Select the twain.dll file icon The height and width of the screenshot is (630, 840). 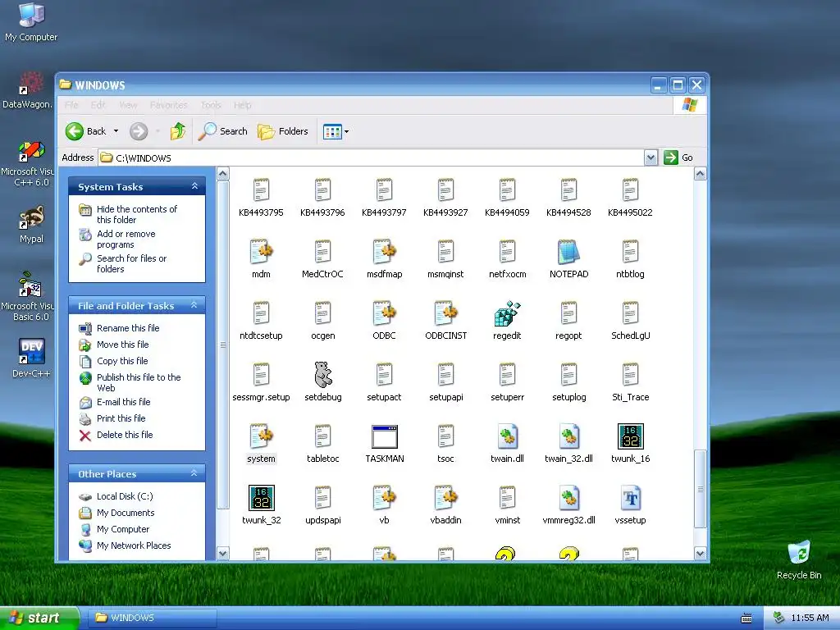[507, 437]
